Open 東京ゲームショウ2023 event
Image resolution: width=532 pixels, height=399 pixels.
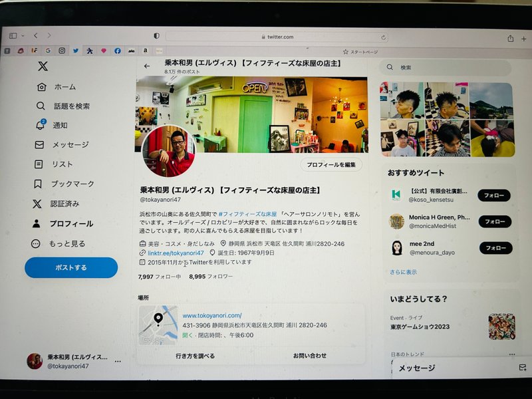[x=420, y=327]
